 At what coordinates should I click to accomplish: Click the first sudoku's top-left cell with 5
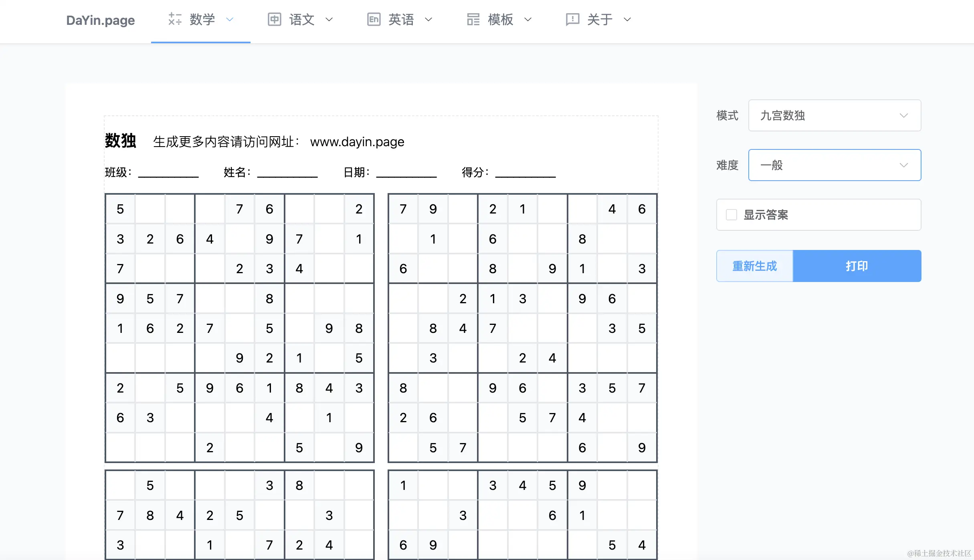120,209
